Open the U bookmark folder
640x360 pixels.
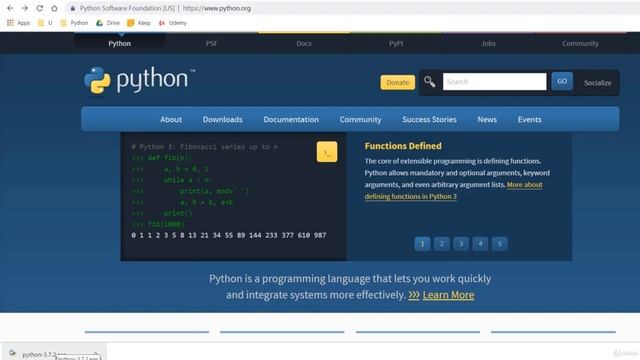tap(45, 23)
